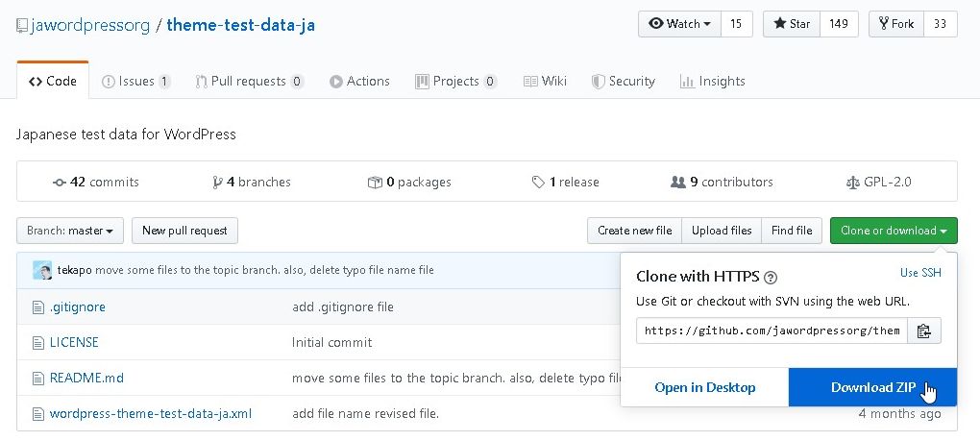Click the stargazers count 149
The width and height of the screenshot is (980, 441).
[839, 24]
